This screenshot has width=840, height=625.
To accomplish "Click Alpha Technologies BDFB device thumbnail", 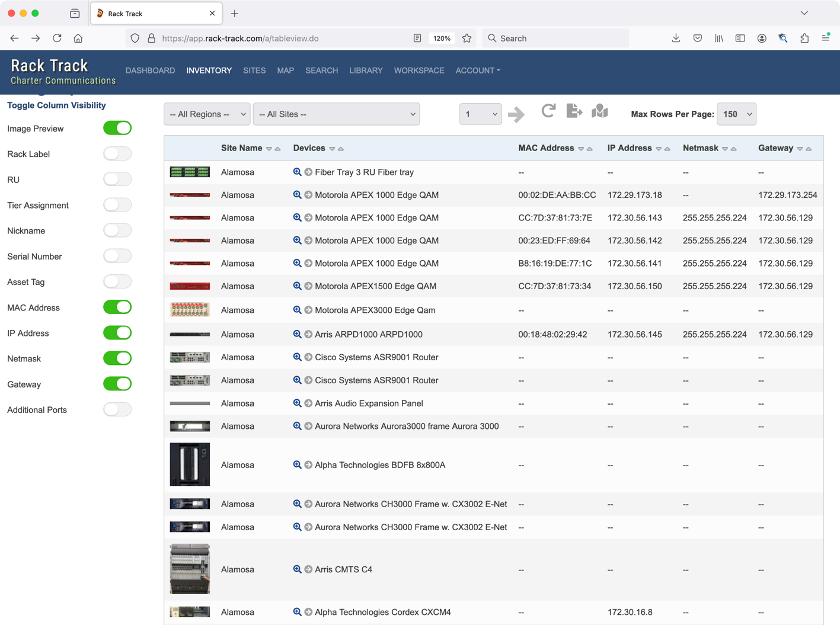I will (x=190, y=464).
